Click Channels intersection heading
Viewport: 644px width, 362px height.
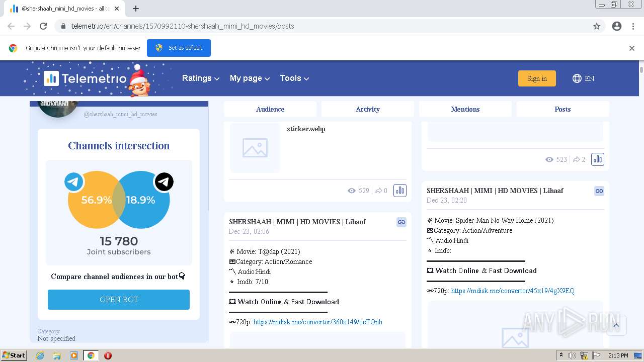[x=119, y=146]
